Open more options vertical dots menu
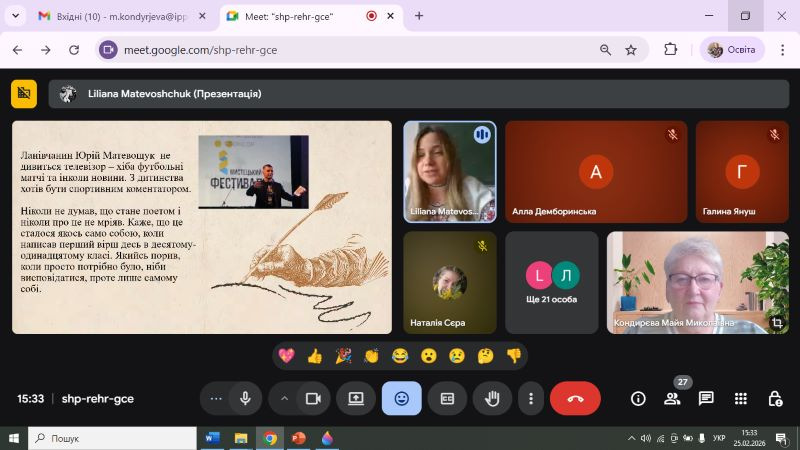 531,398
